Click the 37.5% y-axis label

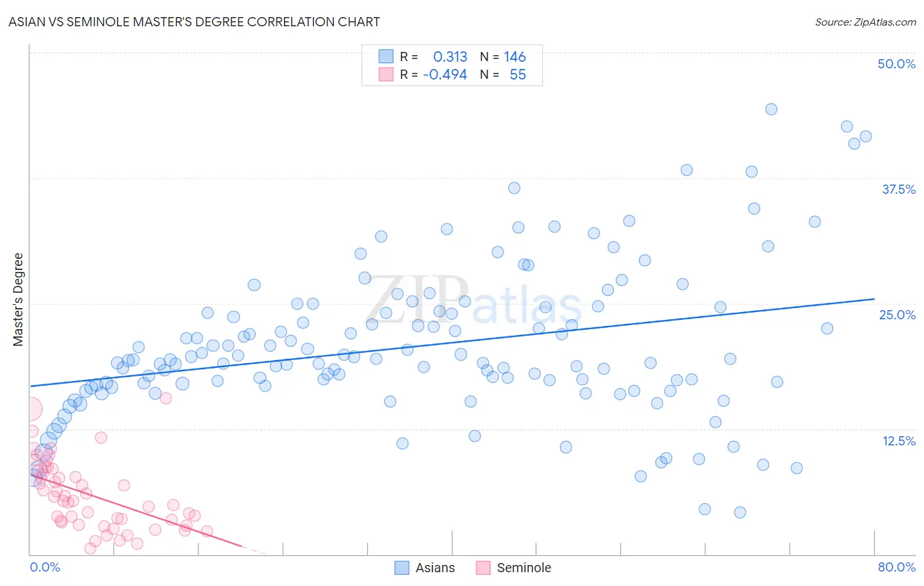tap(898, 189)
